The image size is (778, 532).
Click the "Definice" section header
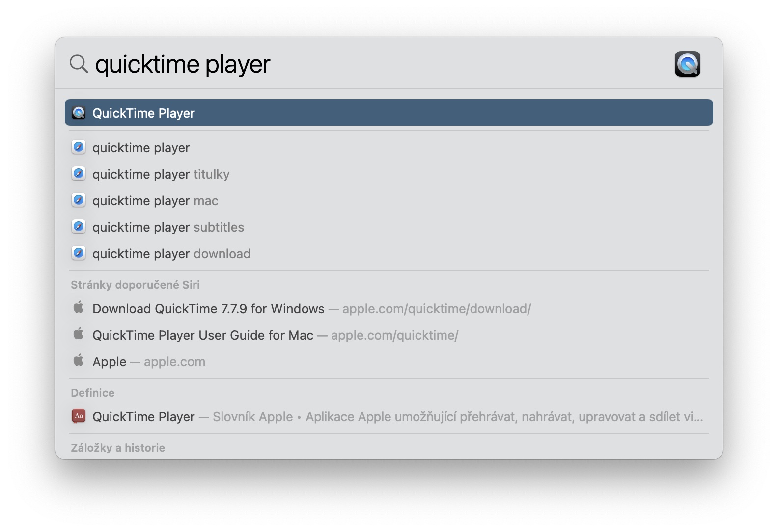(92, 393)
